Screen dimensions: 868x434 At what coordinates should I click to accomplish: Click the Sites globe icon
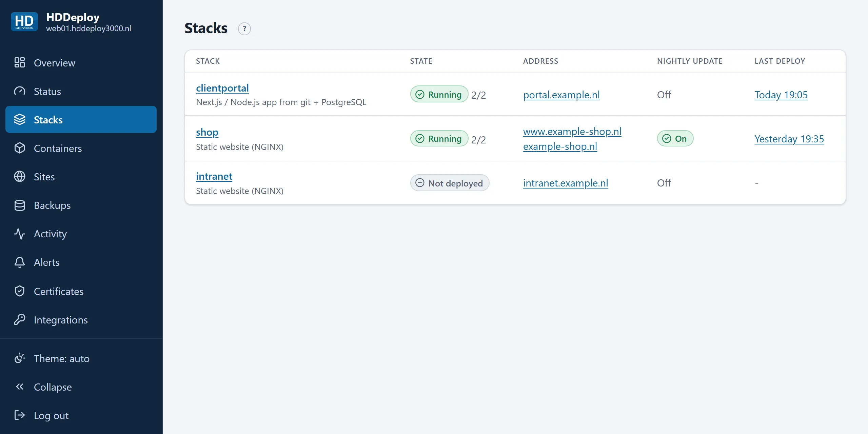pyautogui.click(x=20, y=177)
